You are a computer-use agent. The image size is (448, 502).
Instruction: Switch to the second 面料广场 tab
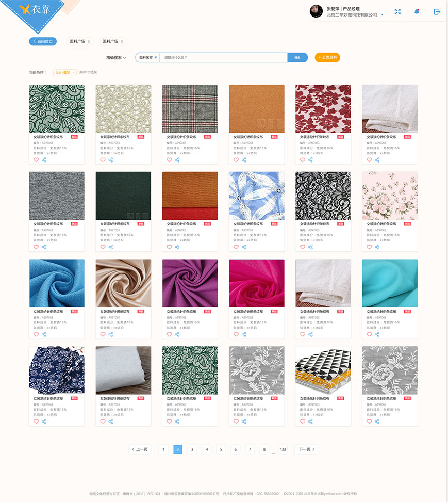[110, 41]
